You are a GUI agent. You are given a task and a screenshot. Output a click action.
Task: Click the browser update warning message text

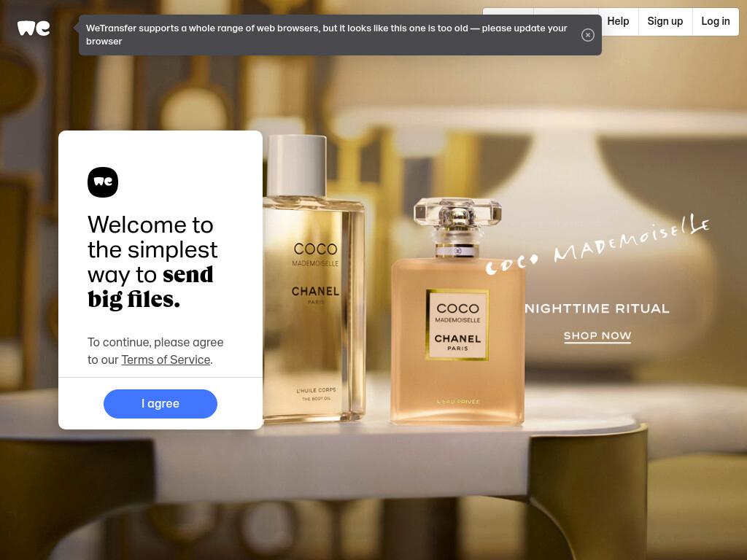pyautogui.click(x=326, y=35)
